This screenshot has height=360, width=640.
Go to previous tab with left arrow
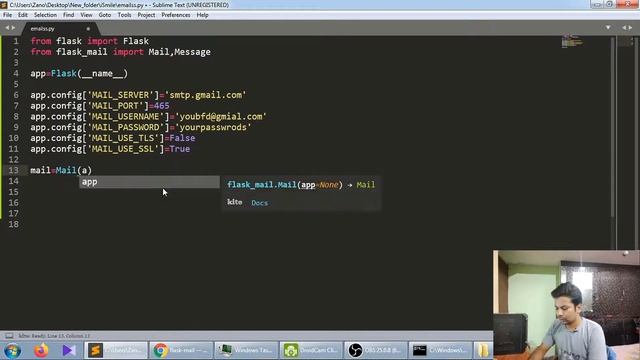(x=7, y=28)
